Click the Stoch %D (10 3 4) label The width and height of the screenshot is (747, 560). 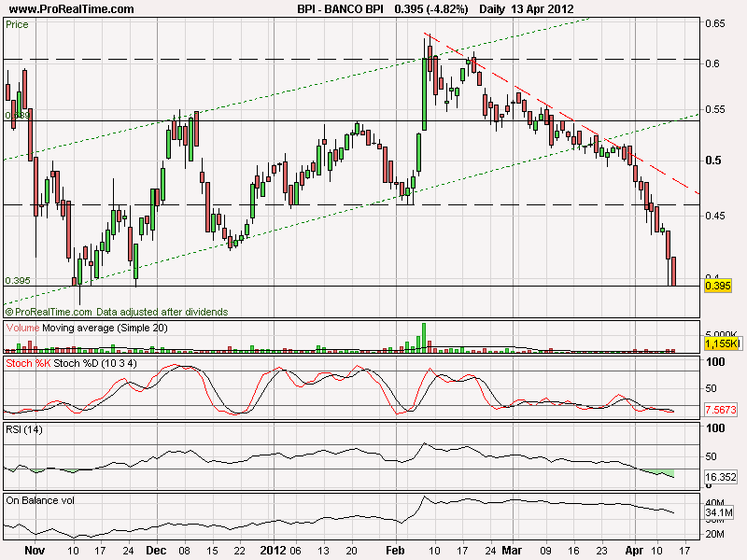[95, 363]
